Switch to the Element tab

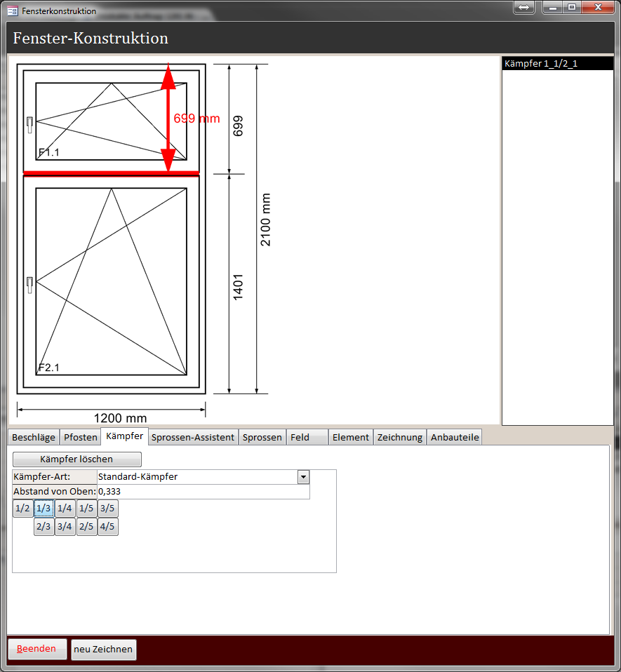click(350, 437)
